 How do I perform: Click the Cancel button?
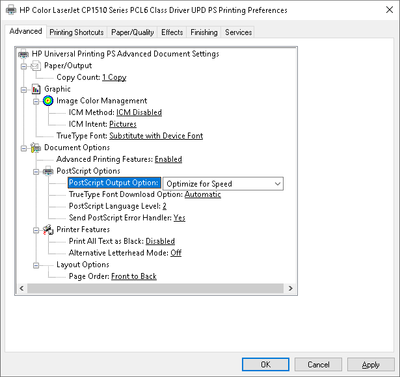318,364
